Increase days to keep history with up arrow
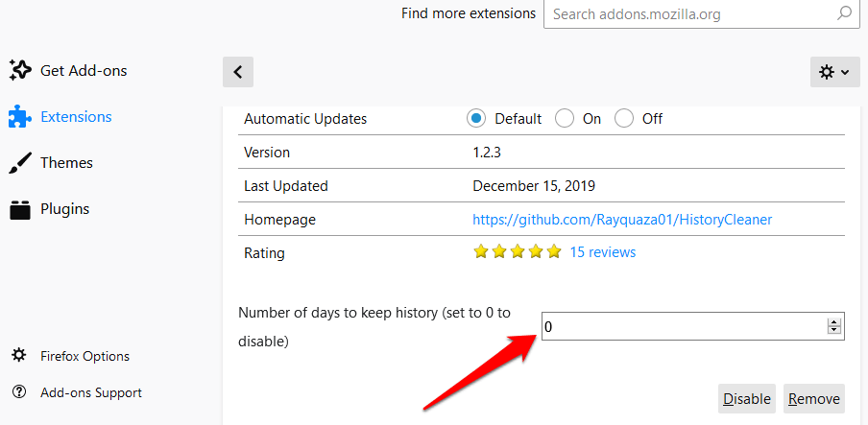The height and width of the screenshot is (425, 868). (833, 322)
